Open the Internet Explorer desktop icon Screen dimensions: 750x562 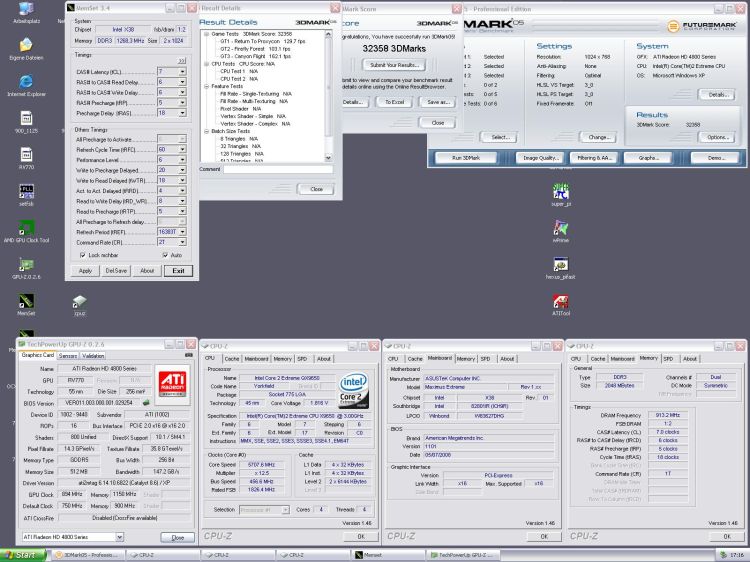pos(24,81)
